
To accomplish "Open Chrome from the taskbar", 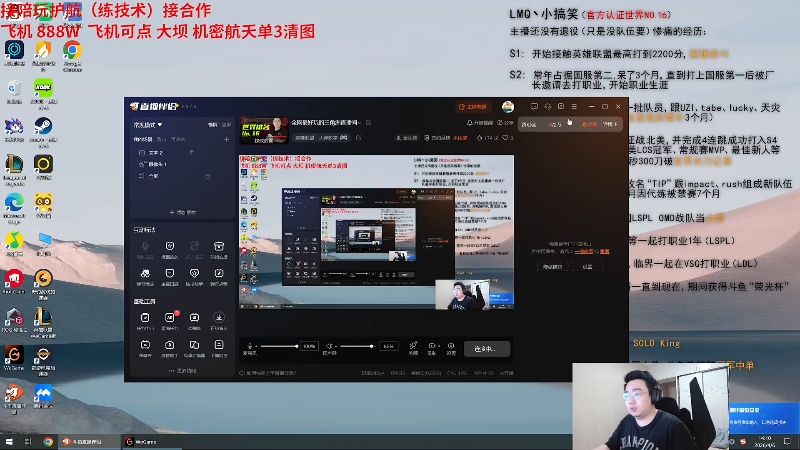I will [x=48, y=442].
